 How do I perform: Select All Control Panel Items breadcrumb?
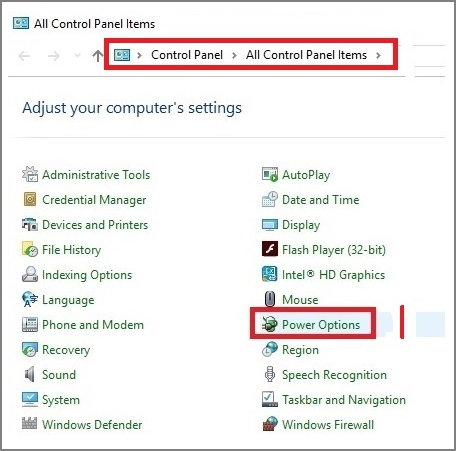click(x=306, y=55)
